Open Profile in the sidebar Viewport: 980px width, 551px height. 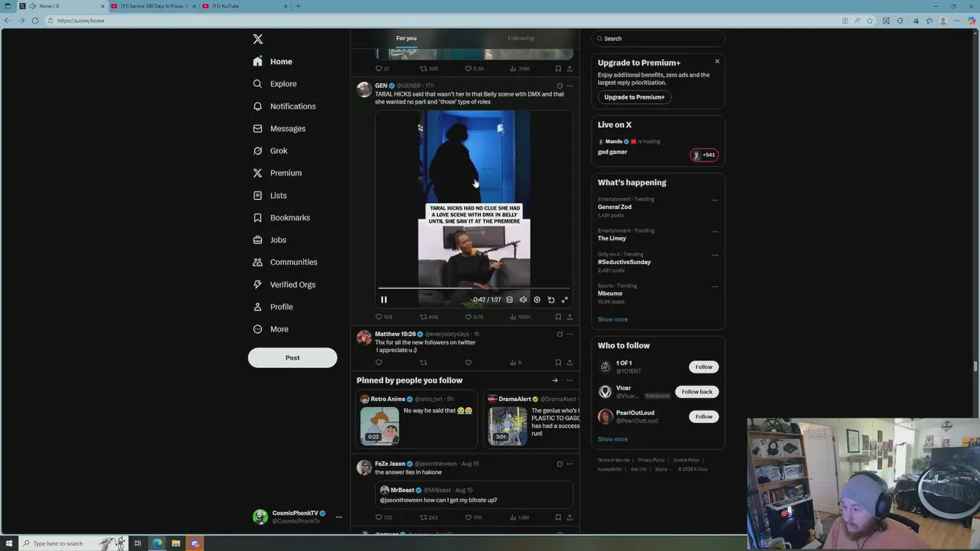click(273, 307)
